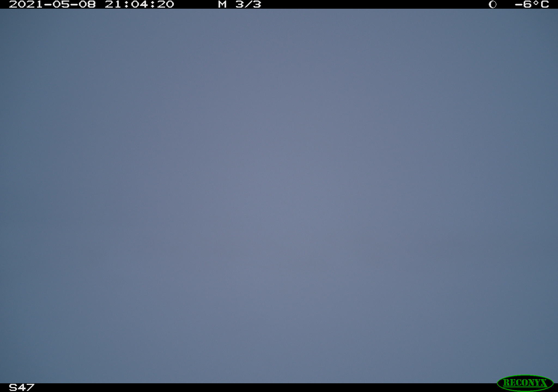Click the moon phase icon
Image resolution: width=558 pixels, height=392 pixels.
(493, 4)
